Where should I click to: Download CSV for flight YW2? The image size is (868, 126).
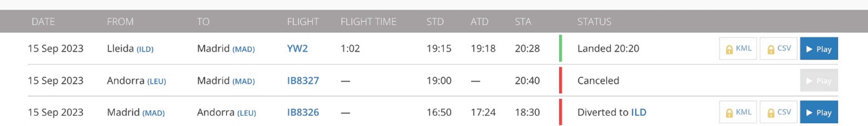click(778, 49)
